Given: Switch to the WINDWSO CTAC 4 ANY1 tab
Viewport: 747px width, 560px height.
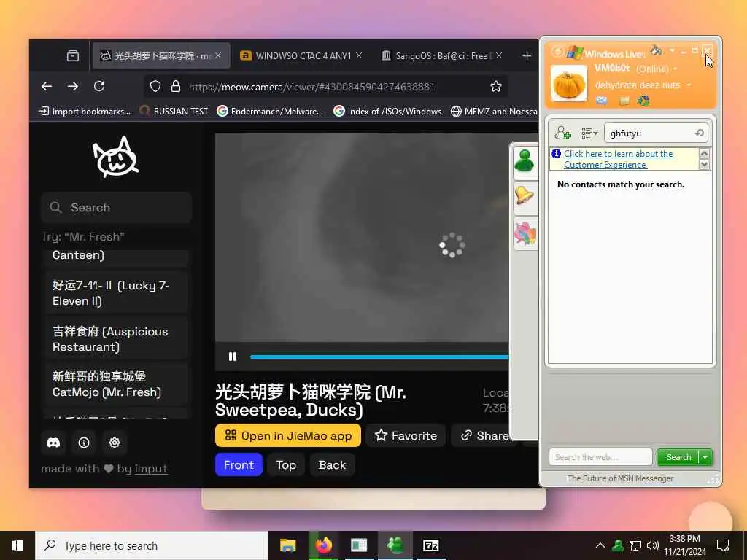Looking at the screenshot, I should (303, 55).
